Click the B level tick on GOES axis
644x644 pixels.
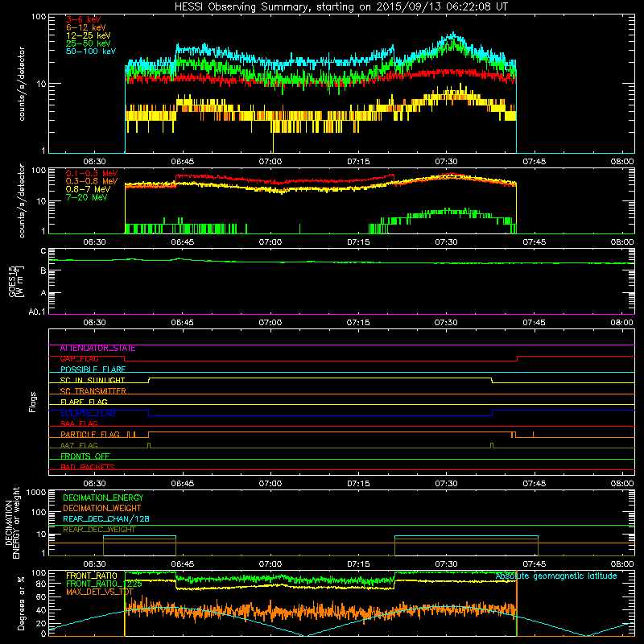[x=43, y=270]
